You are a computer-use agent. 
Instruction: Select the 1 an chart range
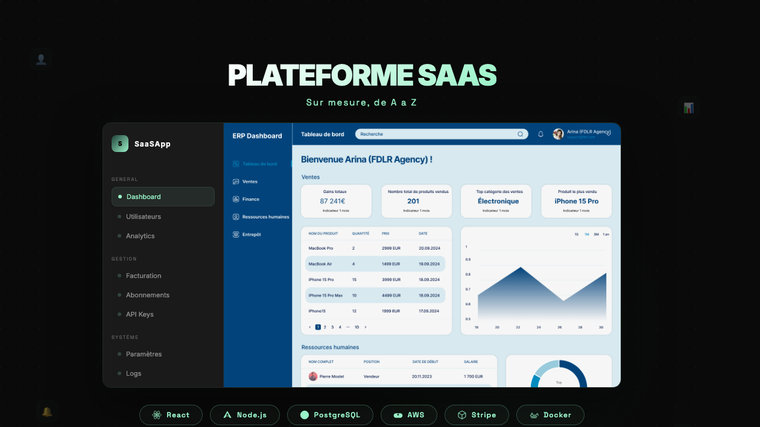coord(606,234)
